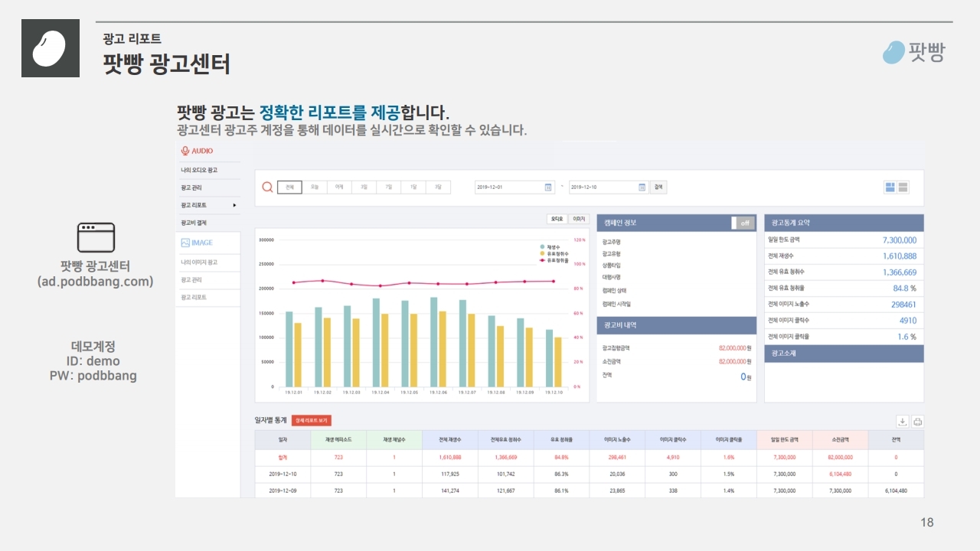980x551 pixels.
Task: Click the 유효 청취율 column header
Action: pyautogui.click(x=561, y=440)
